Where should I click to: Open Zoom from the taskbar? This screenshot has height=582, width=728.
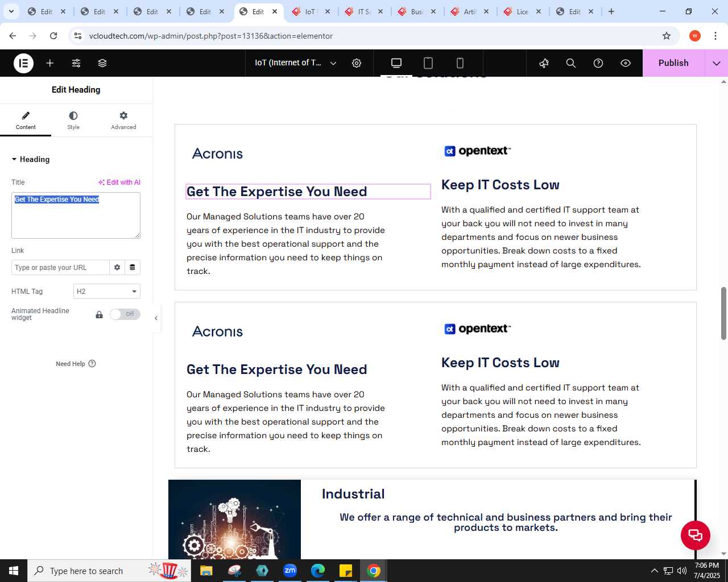coord(290,571)
